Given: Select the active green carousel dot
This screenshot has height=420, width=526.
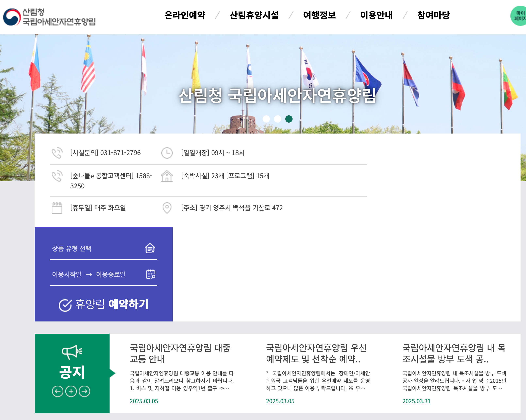Looking at the screenshot, I should coord(289,119).
